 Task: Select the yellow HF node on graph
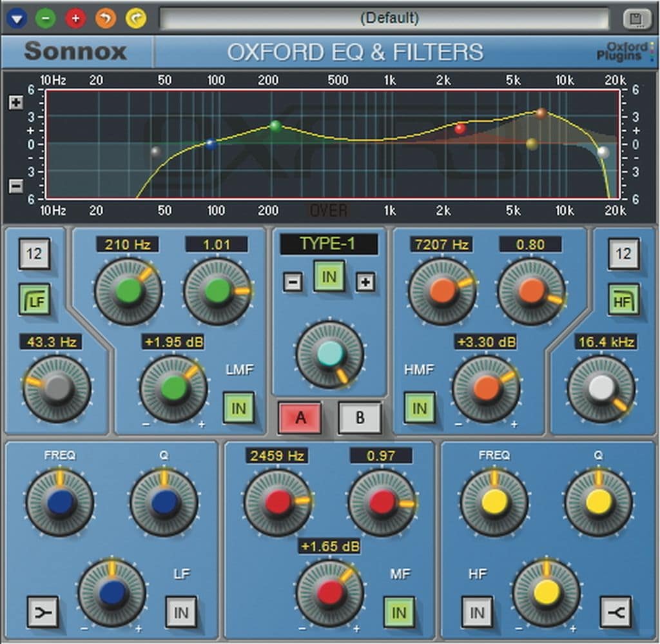click(532, 144)
